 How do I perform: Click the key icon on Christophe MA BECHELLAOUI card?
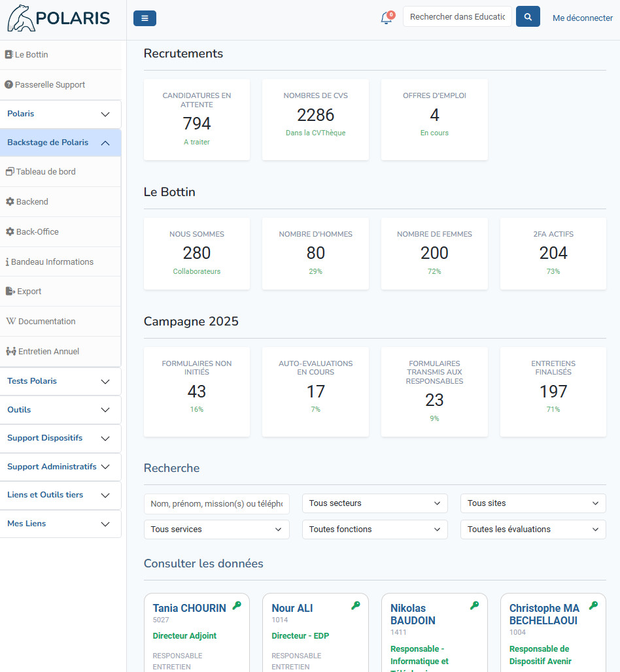(x=593, y=606)
